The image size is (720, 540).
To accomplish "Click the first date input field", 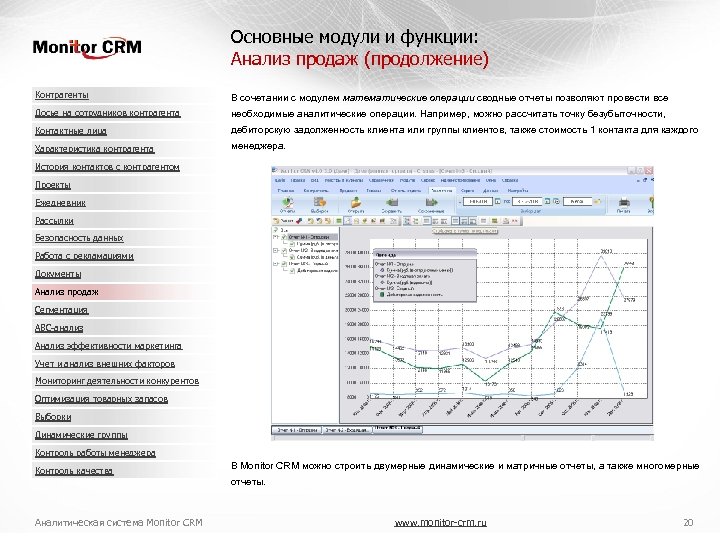I will [x=478, y=201].
